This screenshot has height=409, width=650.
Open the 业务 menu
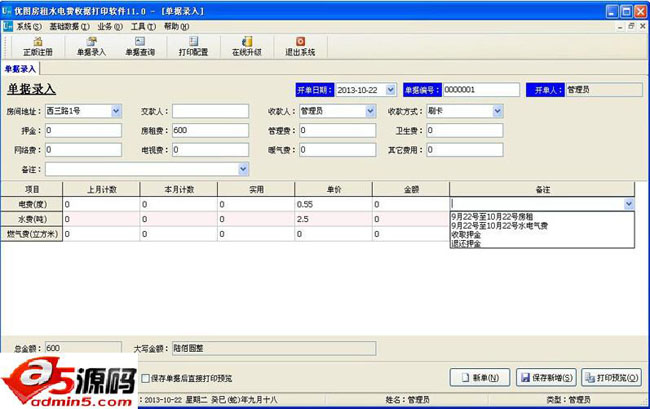pos(110,27)
